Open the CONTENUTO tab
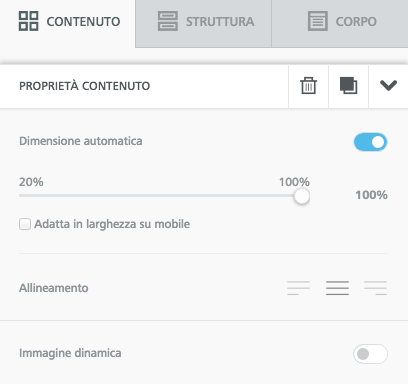The image size is (408, 384). pyautogui.click(x=68, y=23)
